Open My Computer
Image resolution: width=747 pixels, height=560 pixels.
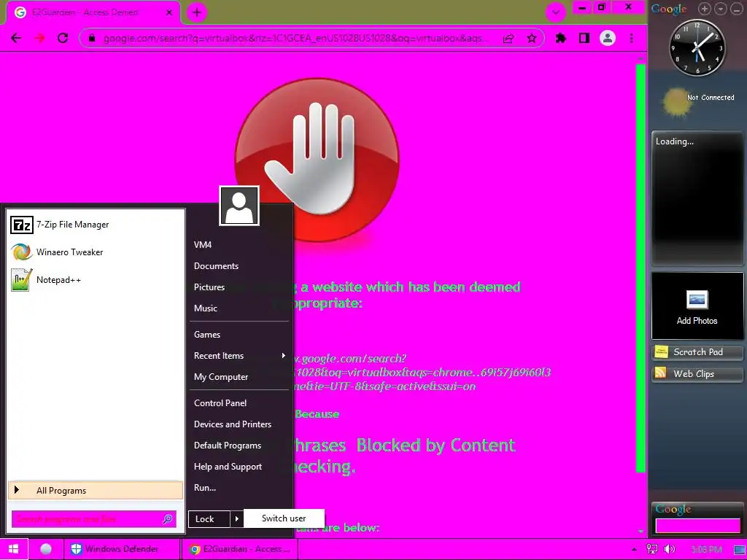(221, 377)
